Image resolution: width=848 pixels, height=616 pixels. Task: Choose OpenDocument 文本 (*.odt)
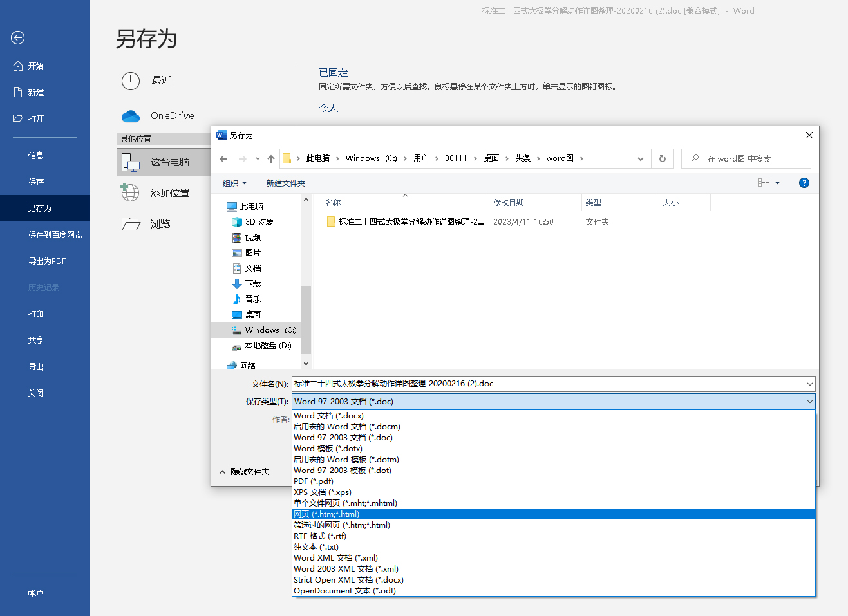pyautogui.click(x=554, y=591)
